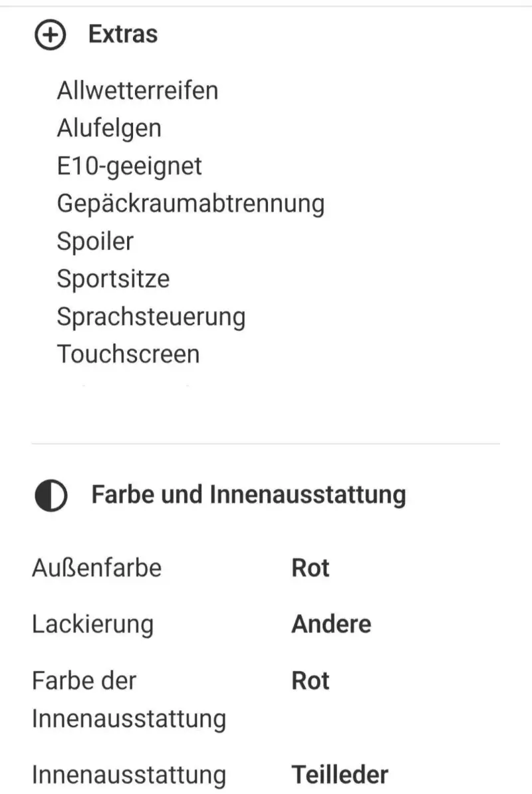Click the Farbe der Innenausstattung label
Image resolution: width=532 pixels, height=794 pixels.
tap(129, 700)
